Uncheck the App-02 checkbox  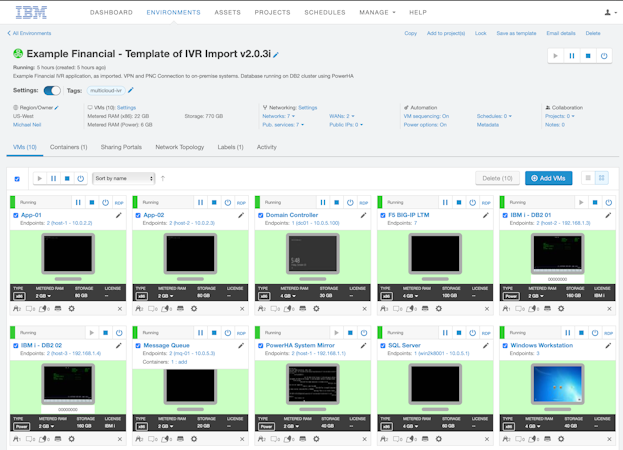(138, 215)
